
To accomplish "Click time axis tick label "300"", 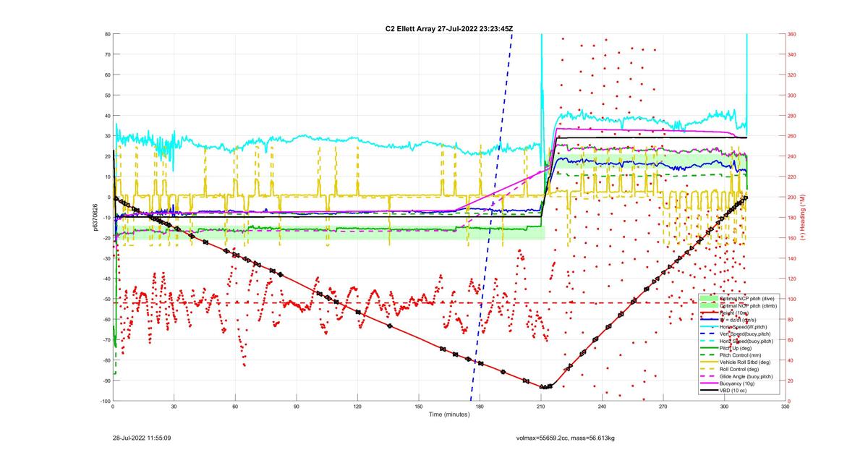I will tap(724, 407).
